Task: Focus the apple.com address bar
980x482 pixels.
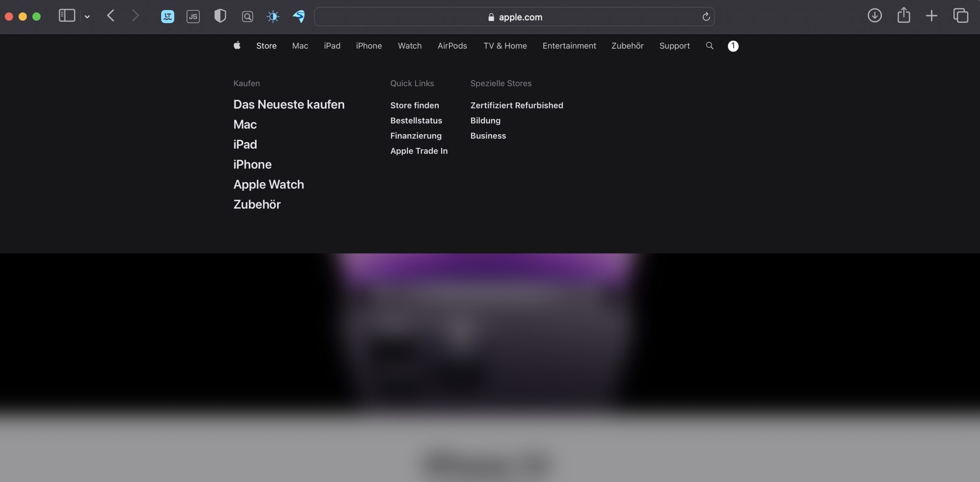Action: point(514,17)
